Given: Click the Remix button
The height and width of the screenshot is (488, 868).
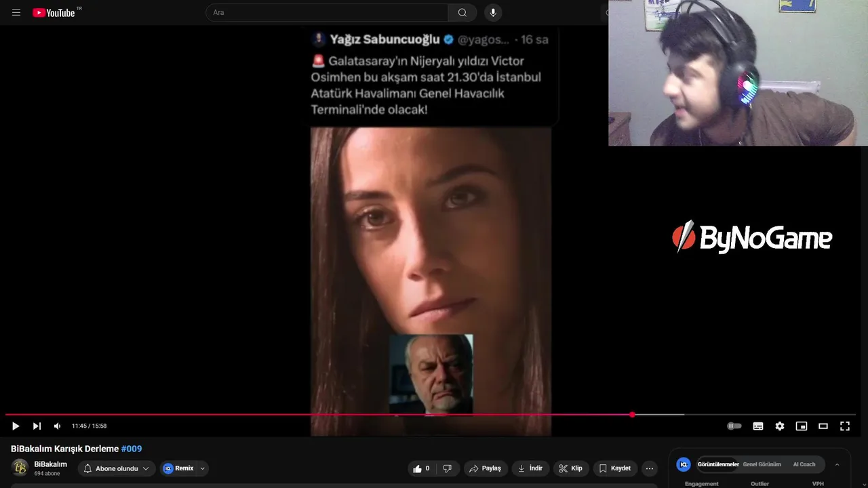Looking at the screenshot, I should 178,468.
